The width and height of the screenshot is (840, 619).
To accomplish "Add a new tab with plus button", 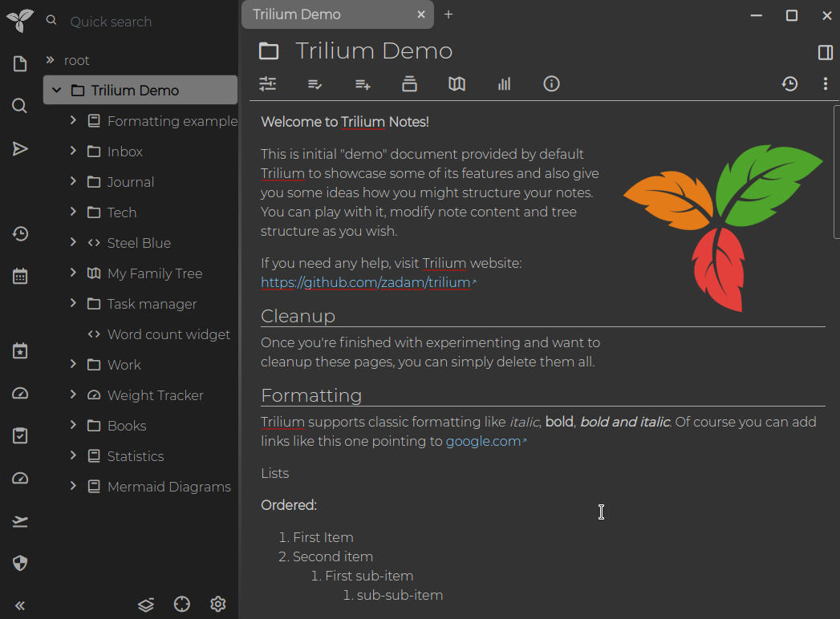I will click(x=448, y=14).
